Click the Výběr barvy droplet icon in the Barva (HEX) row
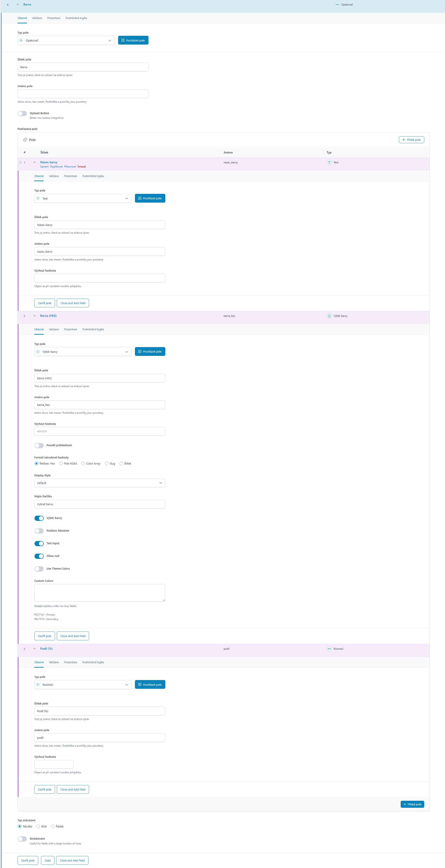445x868 pixels. pyautogui.click(x=329, y=316)
